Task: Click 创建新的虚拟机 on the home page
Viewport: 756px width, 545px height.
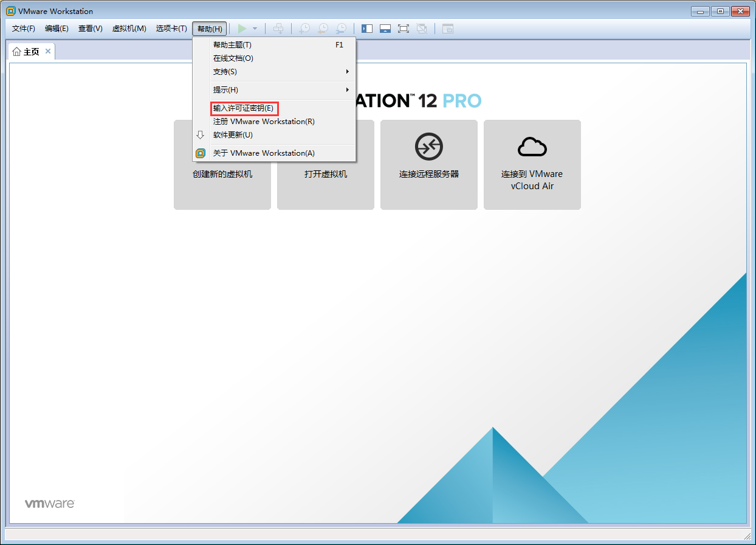Action: (222, 173)
